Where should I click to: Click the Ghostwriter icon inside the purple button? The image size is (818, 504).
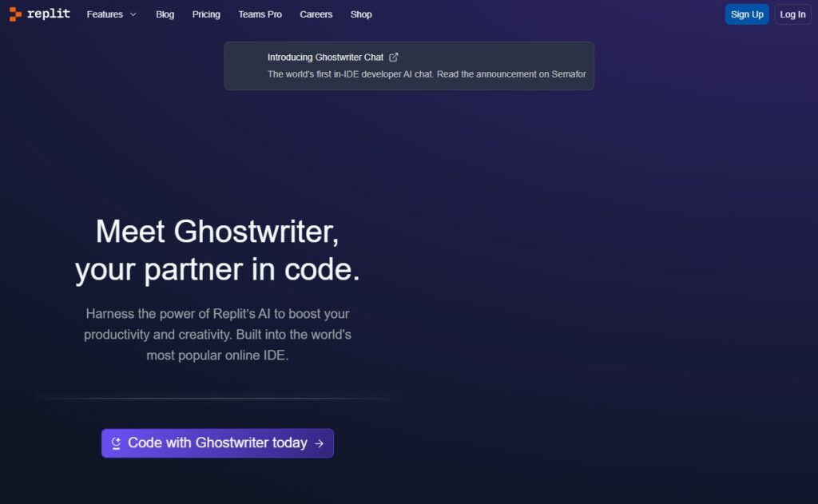[x=117, y=442]
